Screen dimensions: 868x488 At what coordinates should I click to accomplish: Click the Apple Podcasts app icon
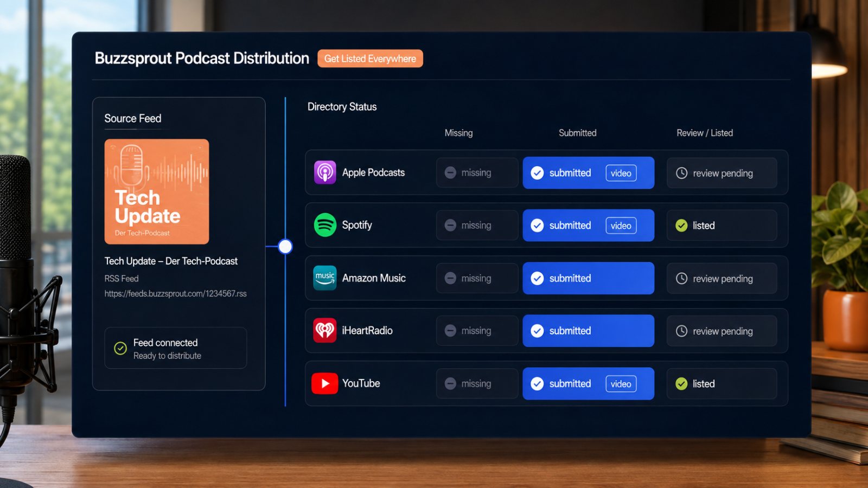point(325,172)
